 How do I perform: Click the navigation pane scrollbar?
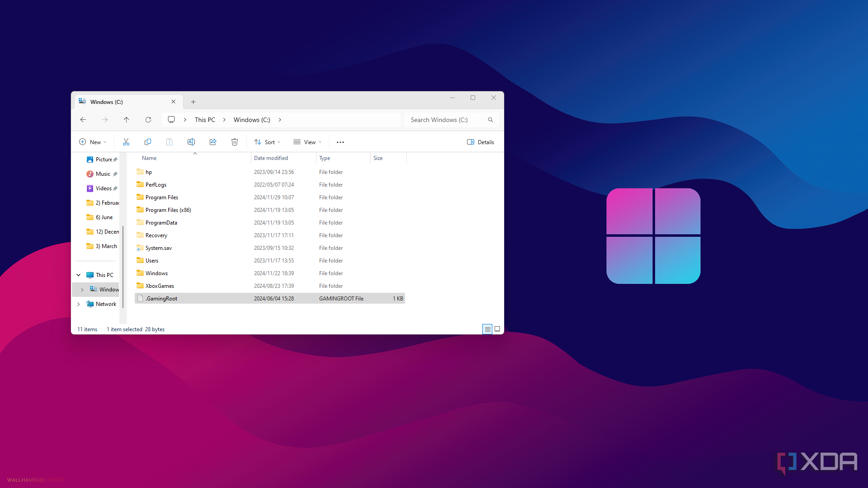(x=123, y=267)
